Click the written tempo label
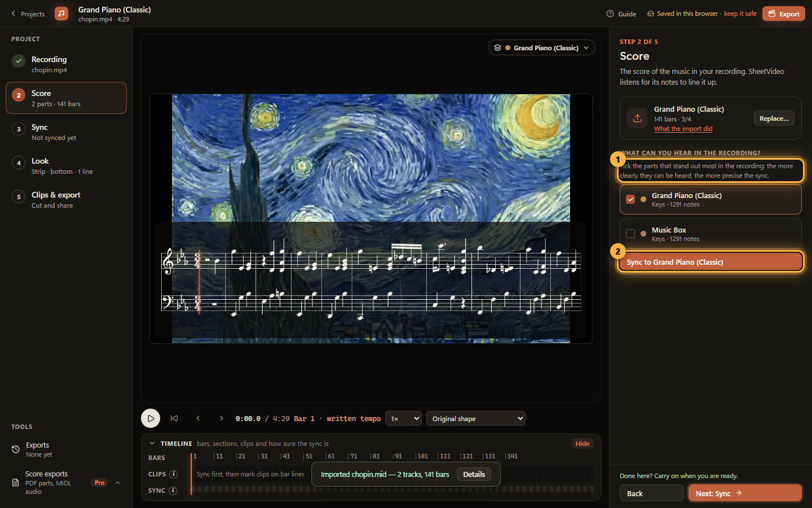812x508 pixels. coord(354,419)
